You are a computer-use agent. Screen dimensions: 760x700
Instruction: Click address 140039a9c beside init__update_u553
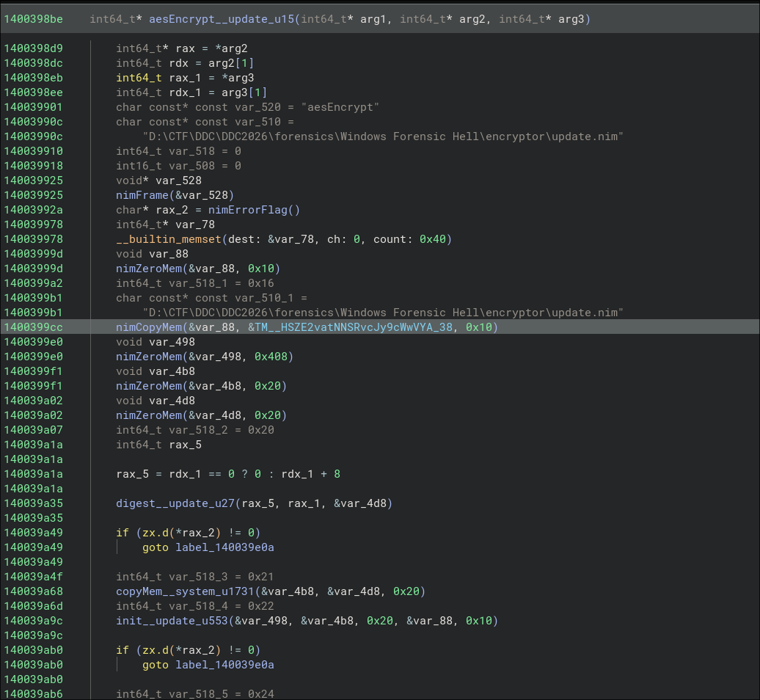click(x=34, y=621)
